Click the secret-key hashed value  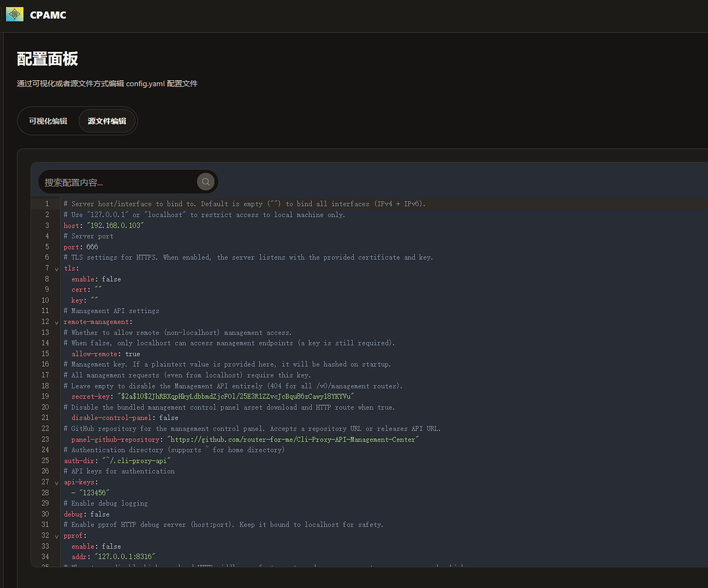[235, 396]
